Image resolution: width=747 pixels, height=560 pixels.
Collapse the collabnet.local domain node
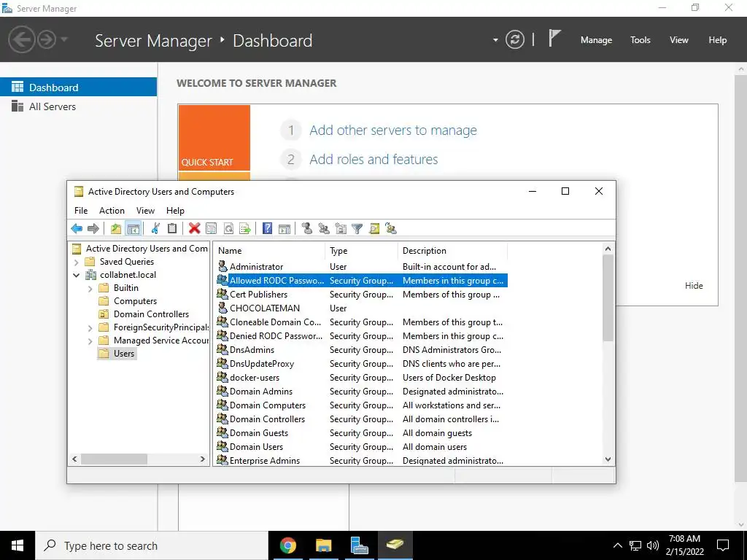(76, 275)
